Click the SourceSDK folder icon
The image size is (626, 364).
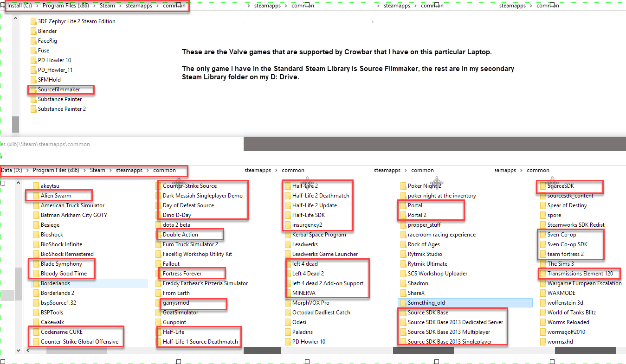[x=543, y=186]
